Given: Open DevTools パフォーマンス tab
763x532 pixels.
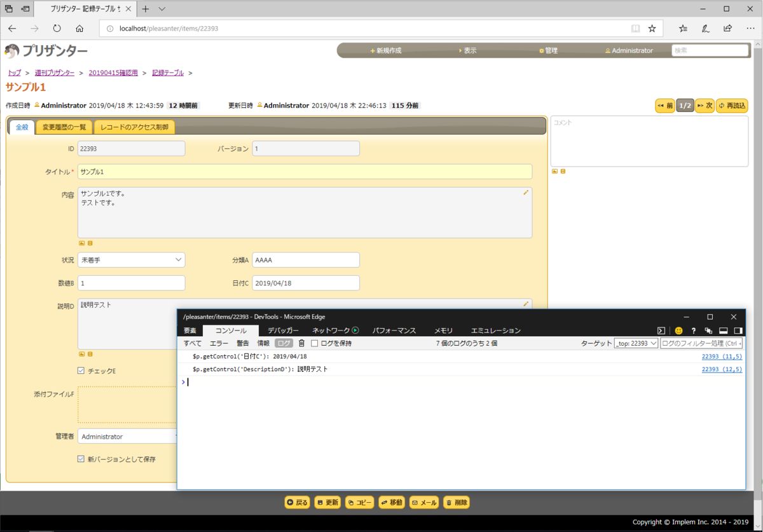Looking at the screenshot, I should point(394,331).
